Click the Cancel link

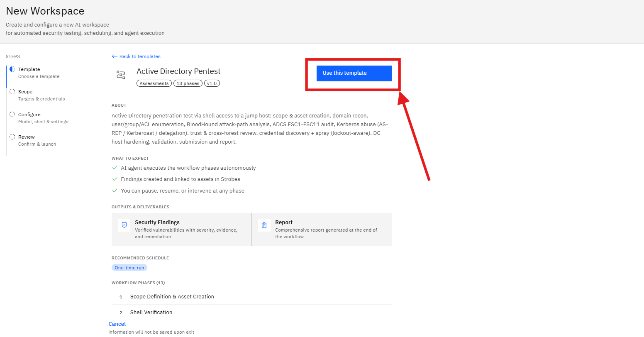click(117, 324)
